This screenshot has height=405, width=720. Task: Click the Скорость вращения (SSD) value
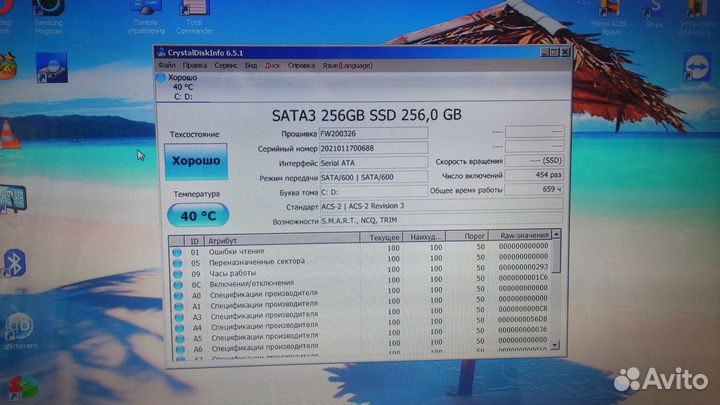(x=534, y=161)
